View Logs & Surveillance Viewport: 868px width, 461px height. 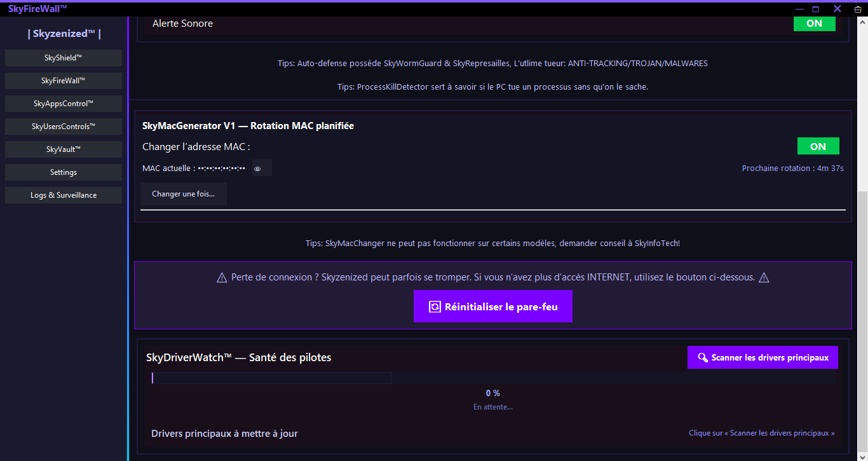click(x=64, y=195)
